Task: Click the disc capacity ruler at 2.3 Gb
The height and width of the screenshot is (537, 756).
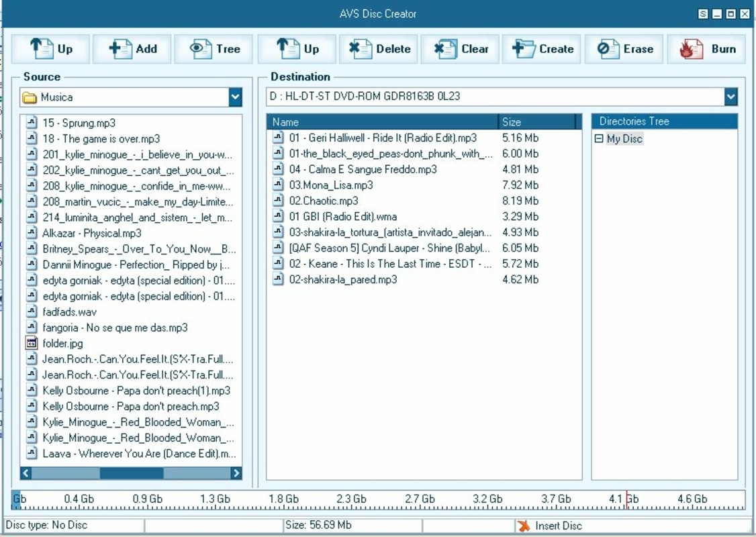Action: click(351, 499)
